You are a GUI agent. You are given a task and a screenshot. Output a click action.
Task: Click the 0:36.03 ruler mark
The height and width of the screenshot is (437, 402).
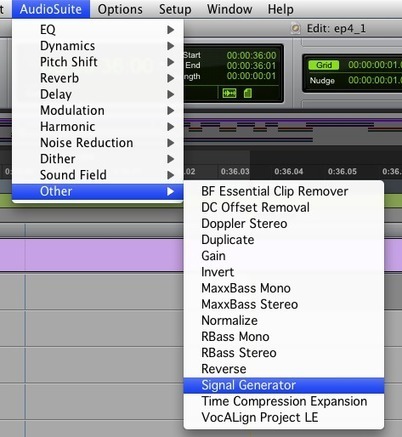pyautogui.click(x=235, y=172)
